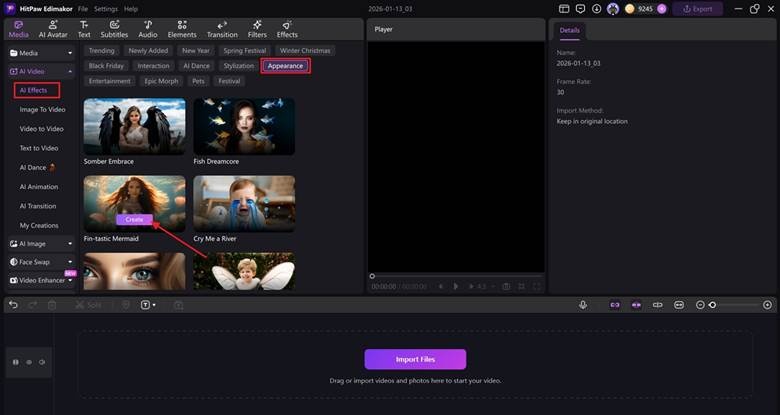Mute the timeline track audio
The height and width of the screenshot is (415, 780).
pos(41,361)
